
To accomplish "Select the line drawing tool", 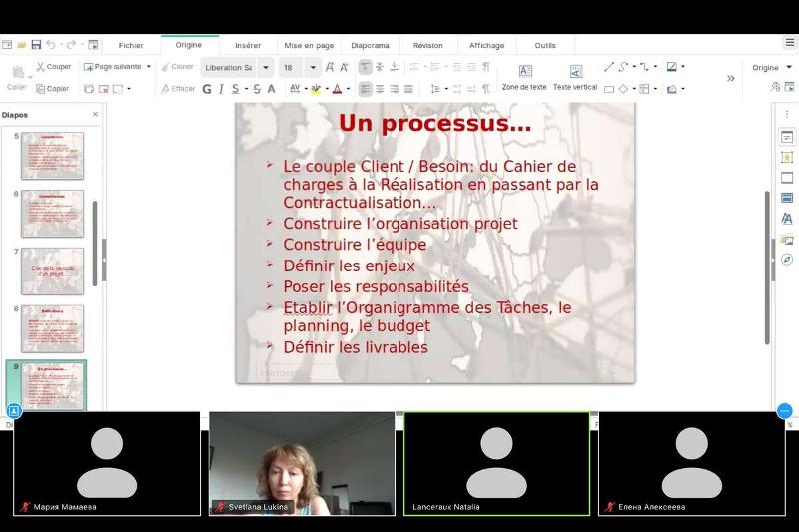I will point(609,67).
